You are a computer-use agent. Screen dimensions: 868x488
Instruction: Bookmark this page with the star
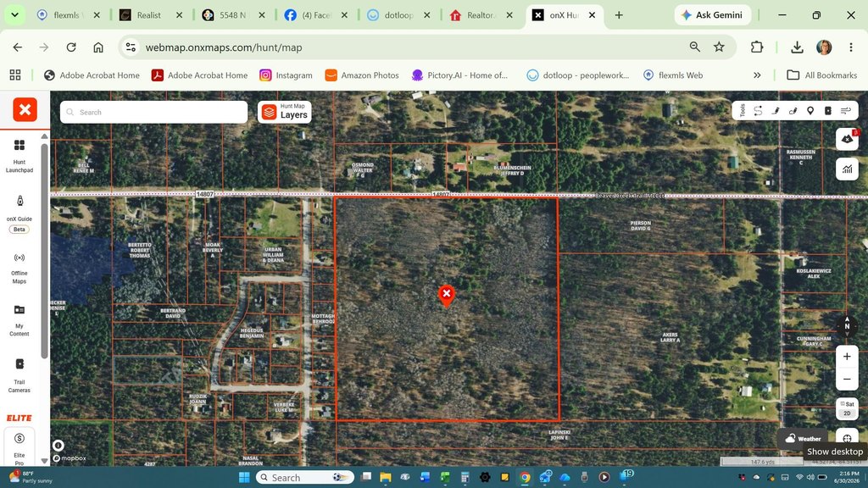[719, 47]
